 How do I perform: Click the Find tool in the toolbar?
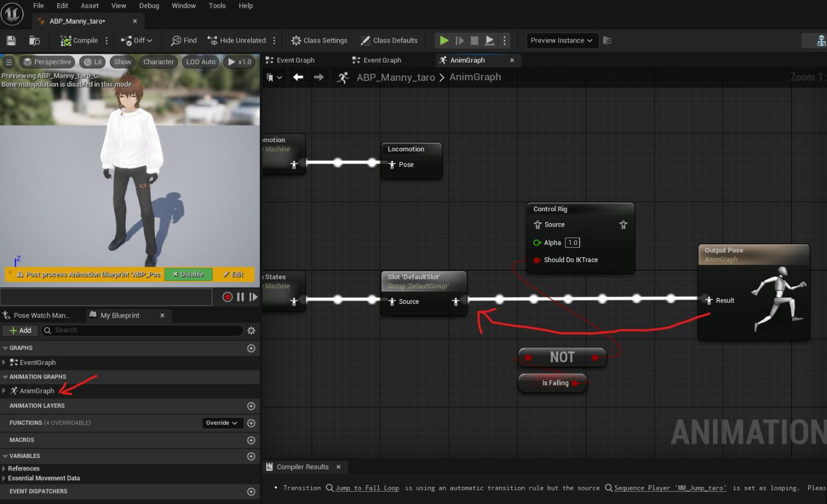[x=184, y=41]
